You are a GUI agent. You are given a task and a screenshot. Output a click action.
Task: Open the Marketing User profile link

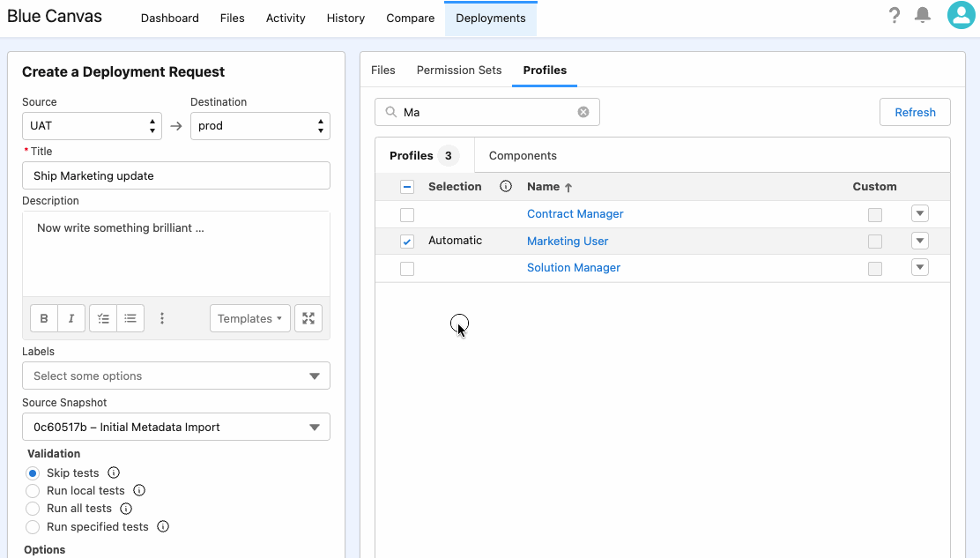click(568, 242)
